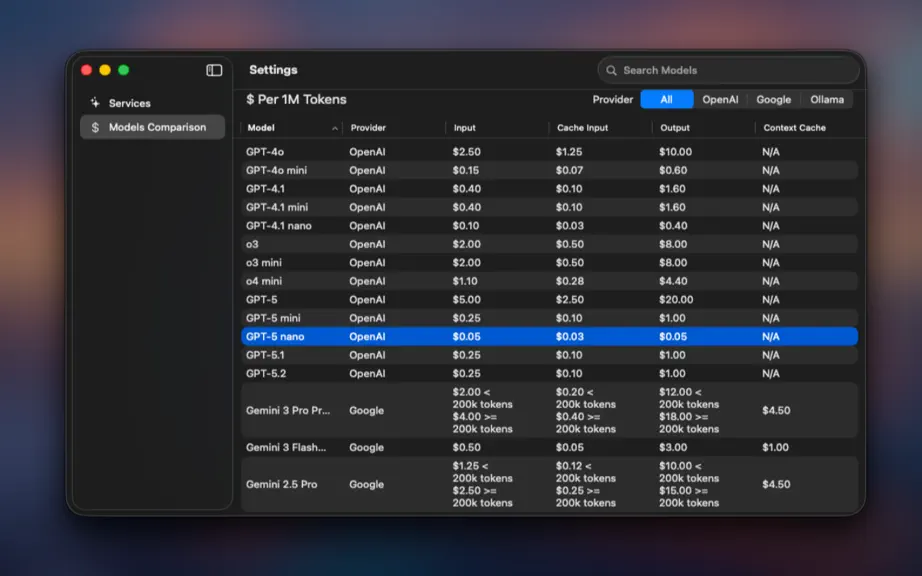
Task: Select the o4 mini model name
Action: click(x=263, y=281)
